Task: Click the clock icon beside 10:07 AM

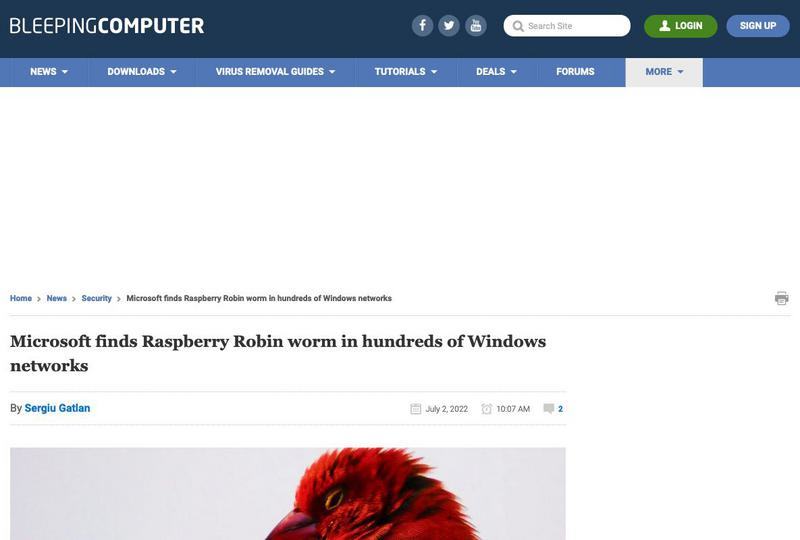Action: click(x=487, y=409)
